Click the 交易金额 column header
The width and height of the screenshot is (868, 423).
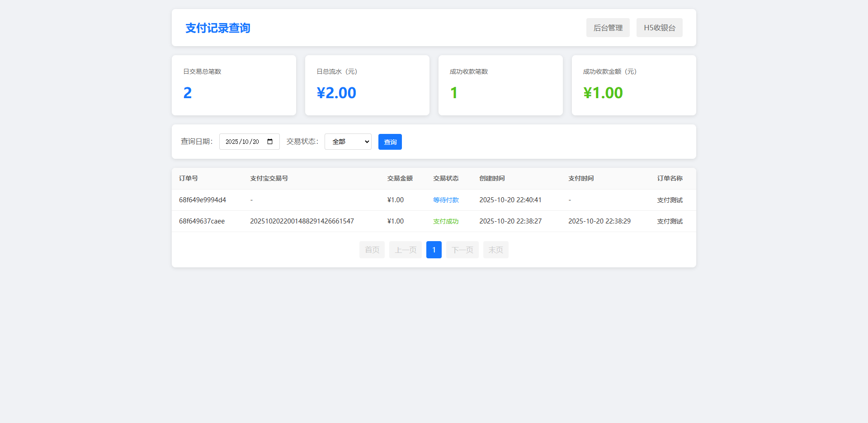tap(400, 178)
